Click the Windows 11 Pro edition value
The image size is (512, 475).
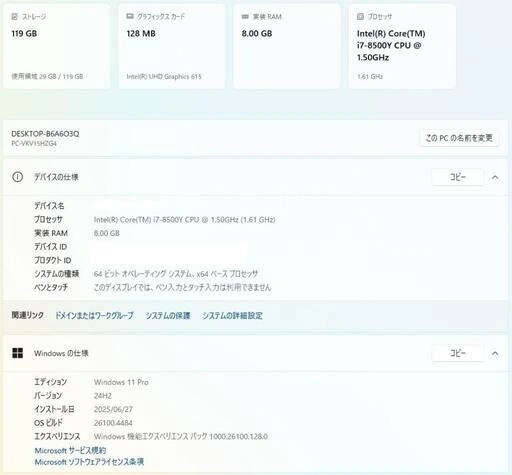[121, 382]
